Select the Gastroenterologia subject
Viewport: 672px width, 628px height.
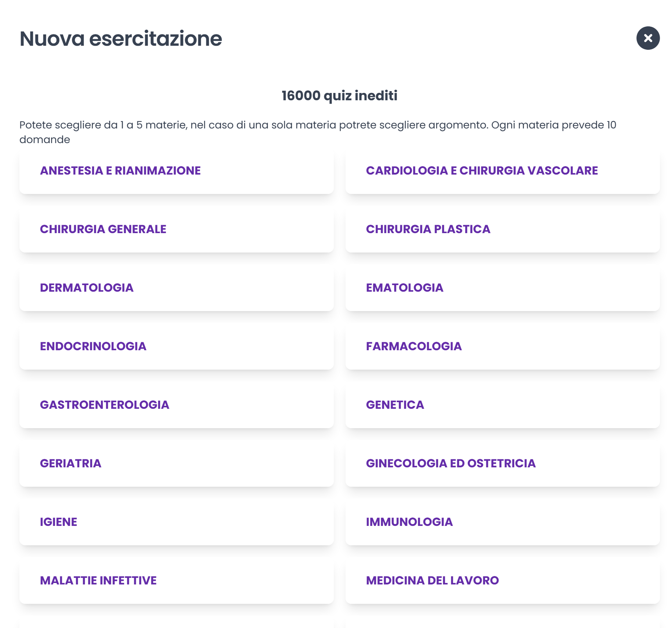(176, 405)
